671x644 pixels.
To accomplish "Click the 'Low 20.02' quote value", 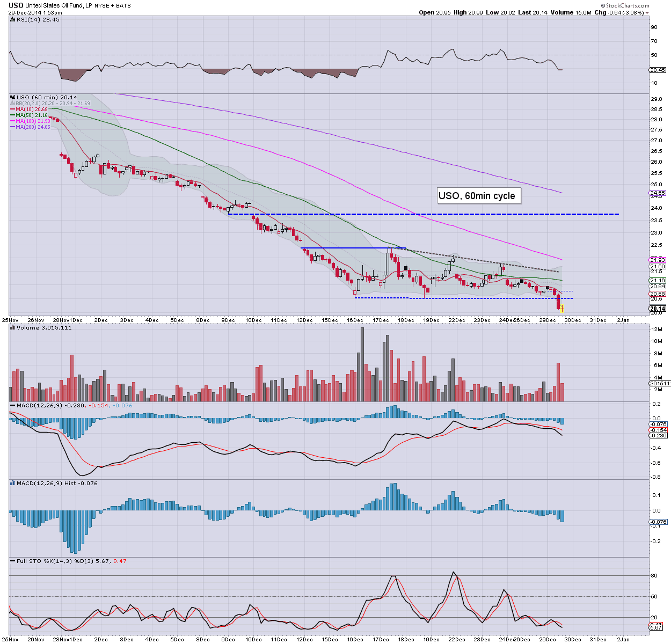I will tap(501, 12).
